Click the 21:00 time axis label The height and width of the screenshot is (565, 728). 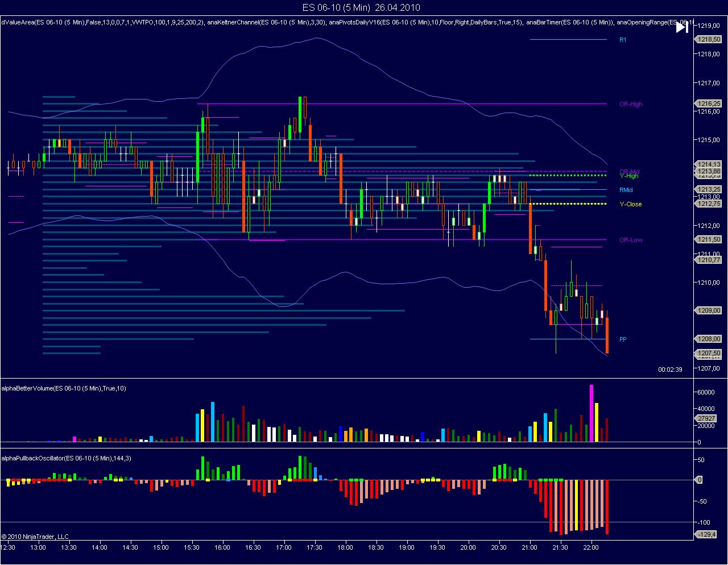[x=530, y=548]
